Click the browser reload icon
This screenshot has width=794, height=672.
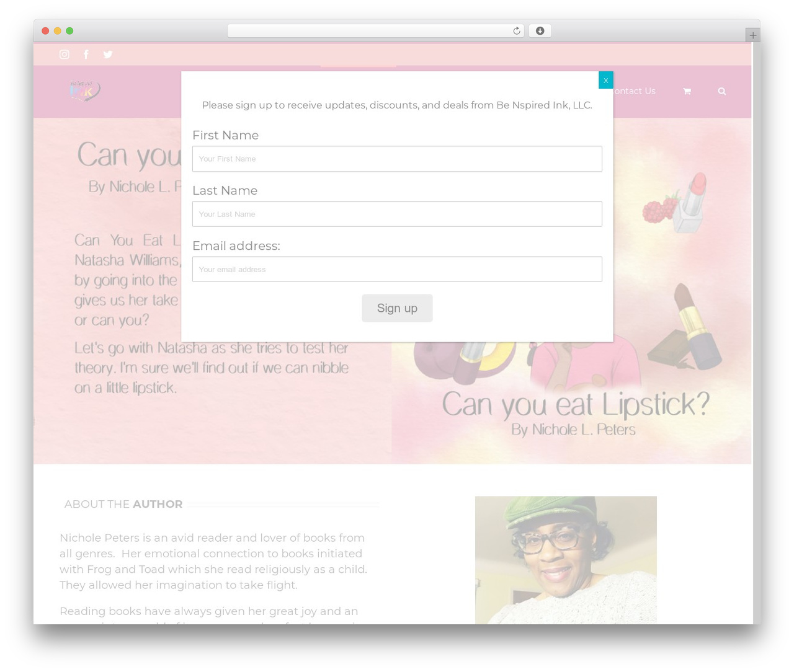click(516, 31)
